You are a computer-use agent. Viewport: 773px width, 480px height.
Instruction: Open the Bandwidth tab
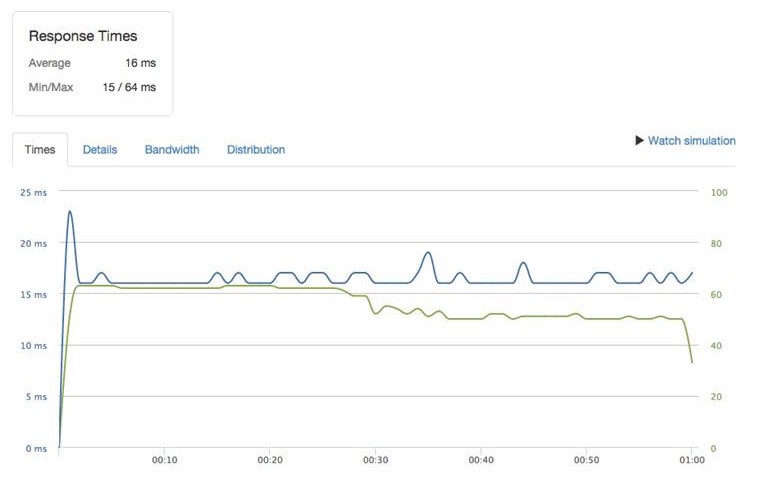[x=172, y=150]
